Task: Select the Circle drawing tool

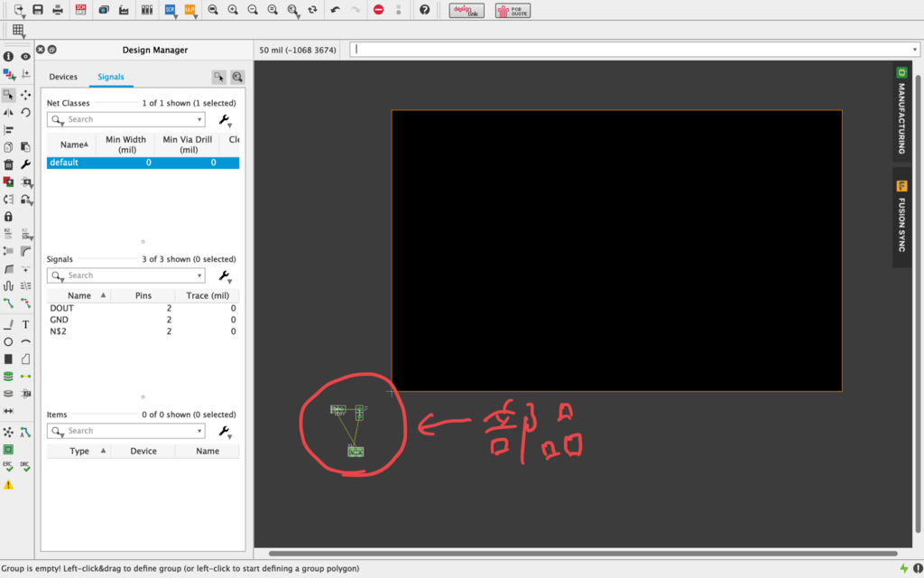Action: tap(8, 341)
